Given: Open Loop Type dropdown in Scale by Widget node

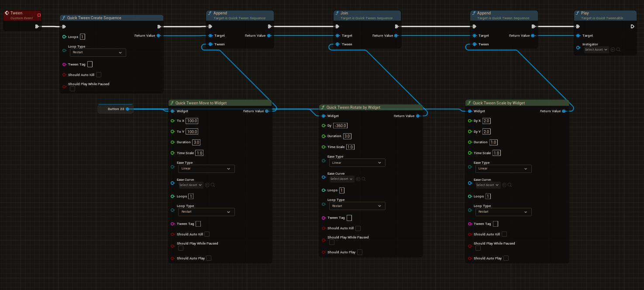Looking at the screenshot, I should pyautogui.click(x=503, y=212).
